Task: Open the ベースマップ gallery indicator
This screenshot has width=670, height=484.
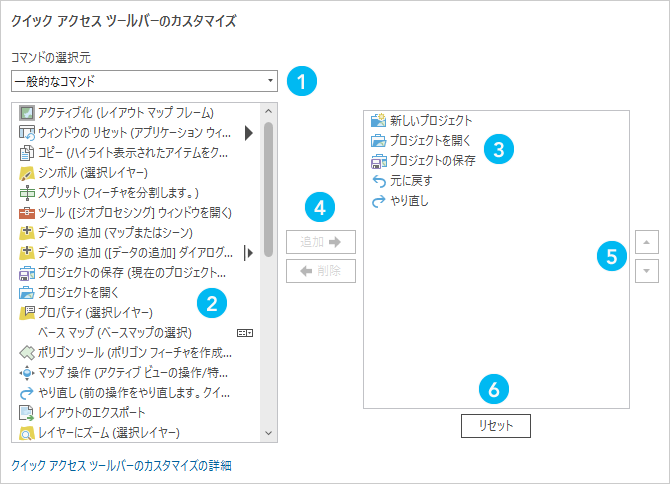Action: pyautogui.click(x=243, y=332)
